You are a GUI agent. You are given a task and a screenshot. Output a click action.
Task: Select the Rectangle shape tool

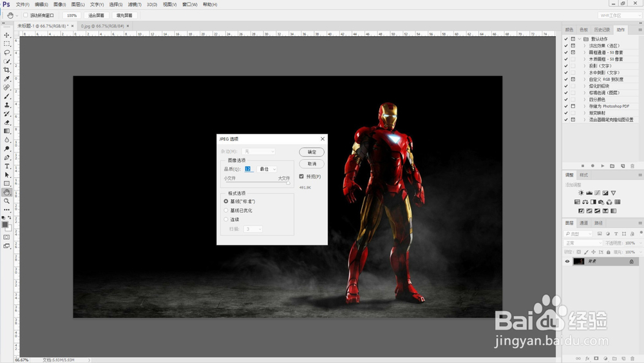coord(6,184)
